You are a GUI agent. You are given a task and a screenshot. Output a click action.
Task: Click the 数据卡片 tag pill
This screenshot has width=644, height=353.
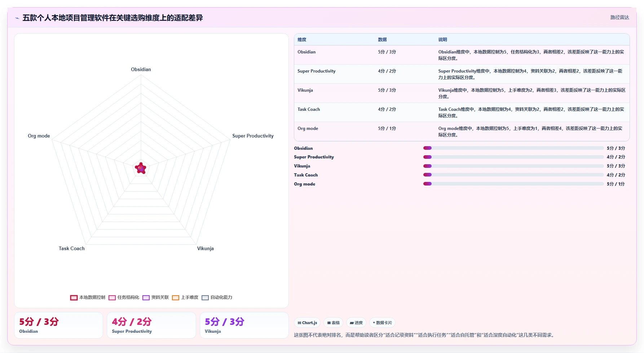[x=382, y=323]
